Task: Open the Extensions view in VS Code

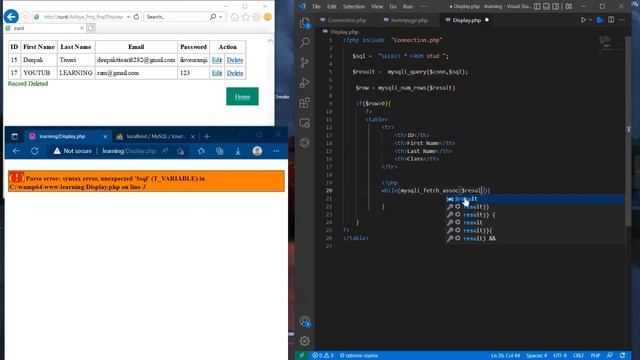Action: click(305, 102)
